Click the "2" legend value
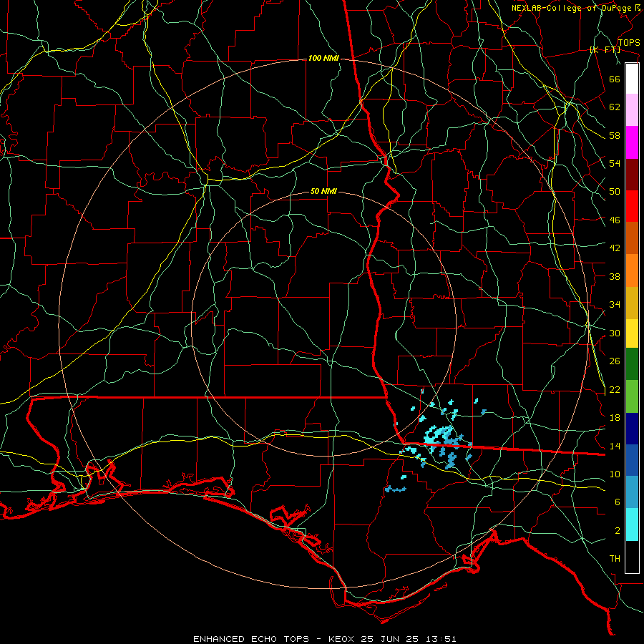Image resolution: width=644 pixels, height=644 pixels. 618,530
